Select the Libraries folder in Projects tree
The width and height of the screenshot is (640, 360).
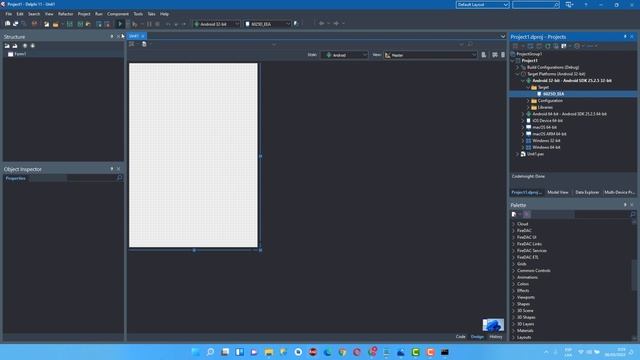point(545,107)
